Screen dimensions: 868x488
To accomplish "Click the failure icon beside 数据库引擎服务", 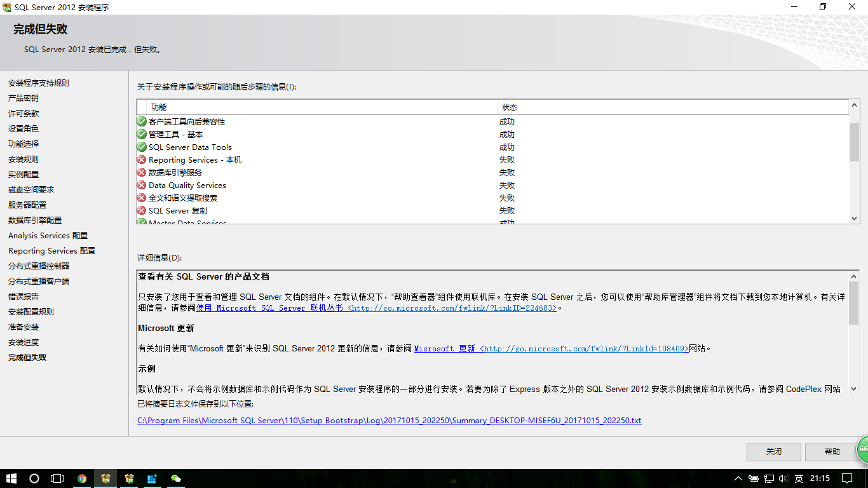I will 142,172.
